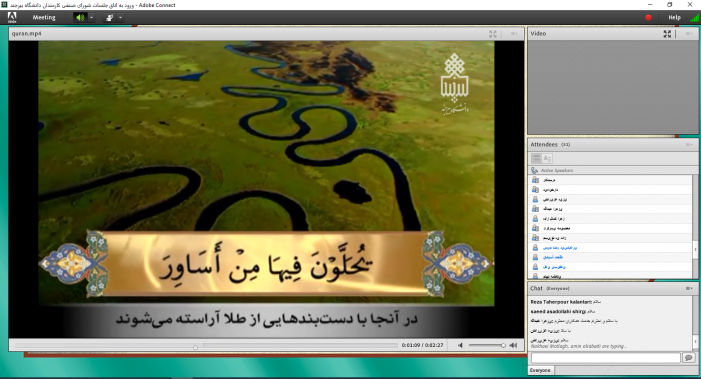Select the first blue-highlighted attendee name

560,248
